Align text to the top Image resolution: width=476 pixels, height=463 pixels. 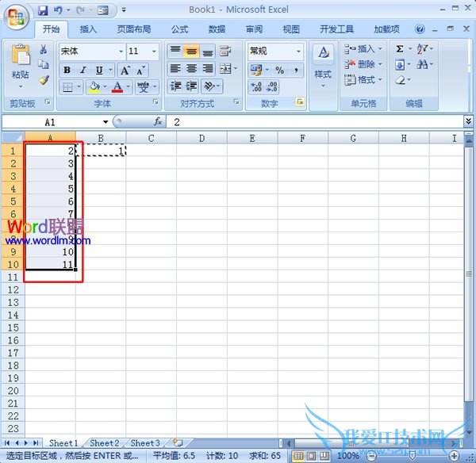coord(175,51)
